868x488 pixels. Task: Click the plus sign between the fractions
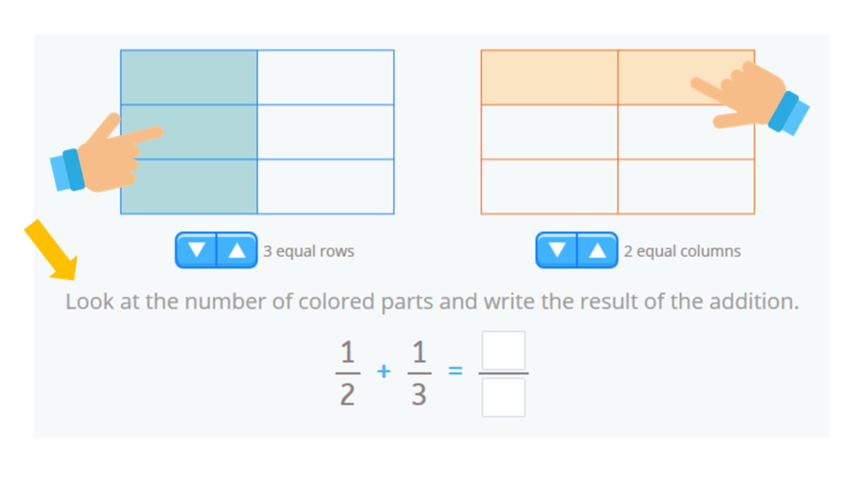(x=383, y=371)
